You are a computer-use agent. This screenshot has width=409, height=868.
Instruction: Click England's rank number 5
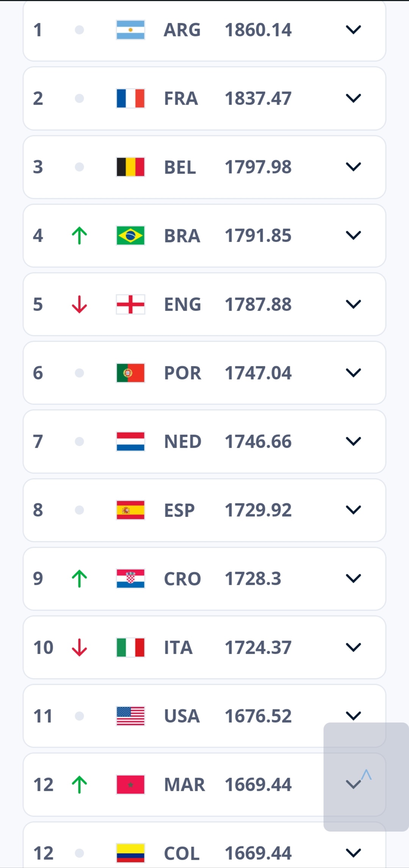[x=38, y=304]
